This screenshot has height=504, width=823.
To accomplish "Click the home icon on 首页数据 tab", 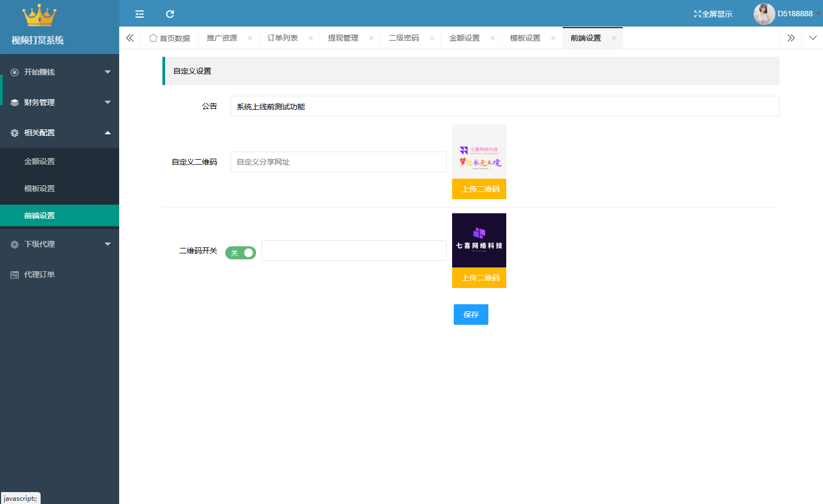I will (153, 38).
